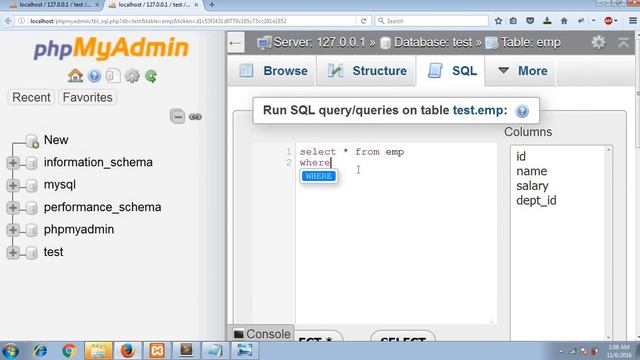Click the navigation settings gear icon

(132, 76)
